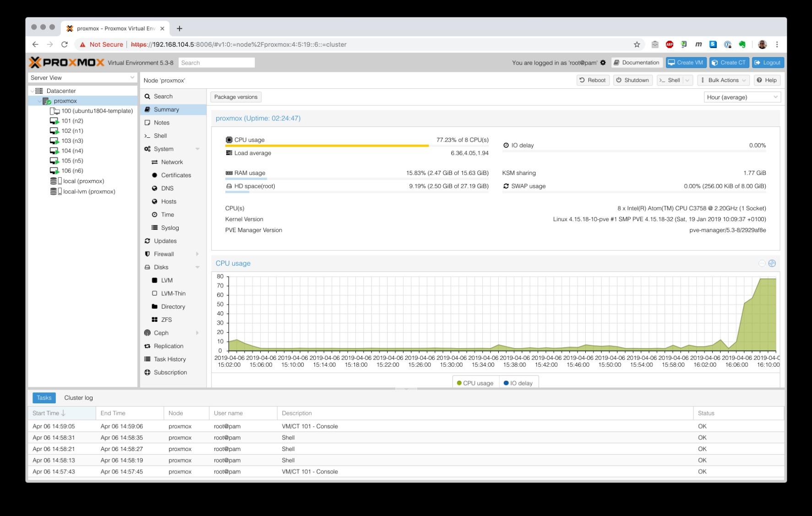The width and height of the screenshot is (812, 516).
Task: Open the AdBlock Plus extension
Action: tap(670, 44)
